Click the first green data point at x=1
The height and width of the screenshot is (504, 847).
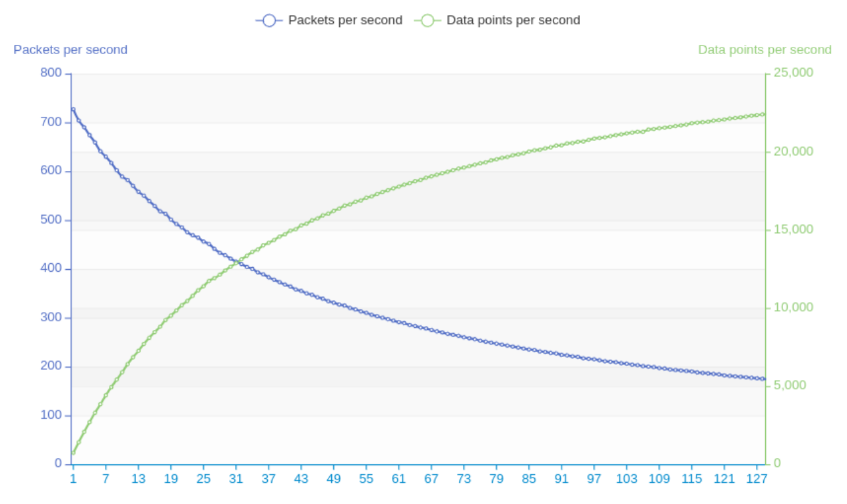(x=73, y=453)
